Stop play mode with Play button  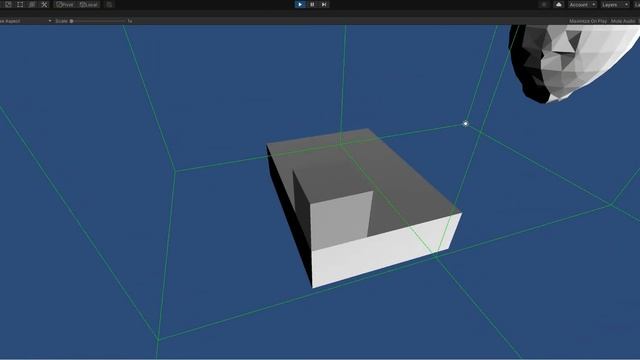point(300,4)
